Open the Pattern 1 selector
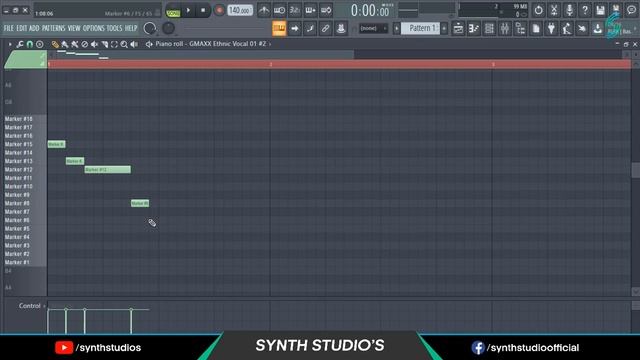 point(420,28)
